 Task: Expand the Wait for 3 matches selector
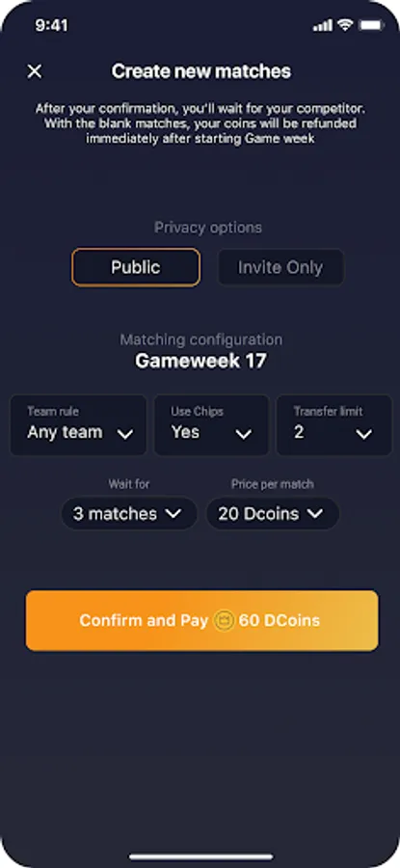click(129, 514)
